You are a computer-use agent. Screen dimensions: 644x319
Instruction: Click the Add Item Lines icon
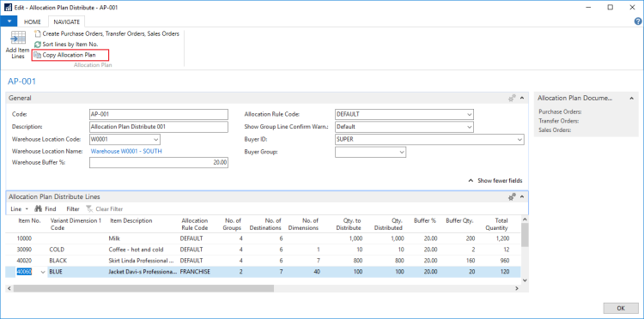(x=18, y=39)
